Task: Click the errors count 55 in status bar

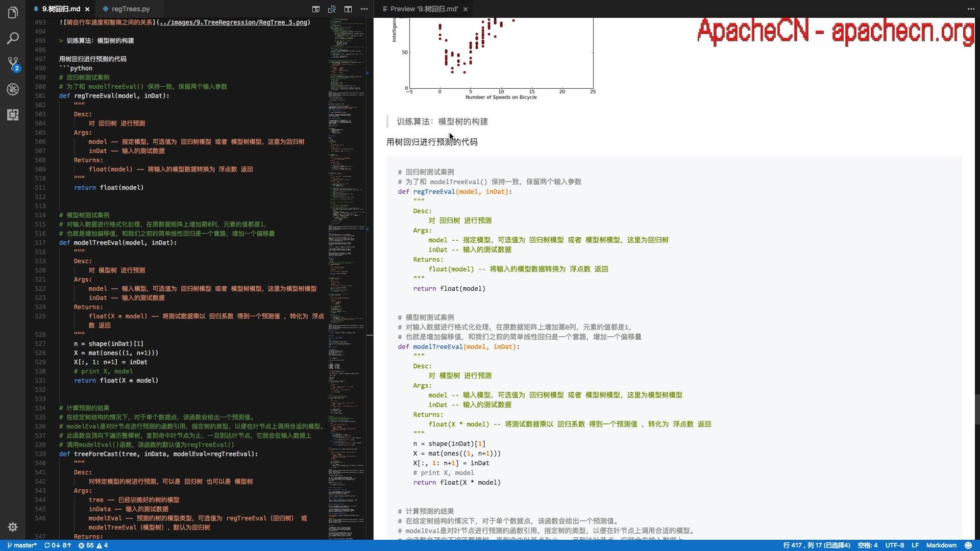Action: coord(86,545)
